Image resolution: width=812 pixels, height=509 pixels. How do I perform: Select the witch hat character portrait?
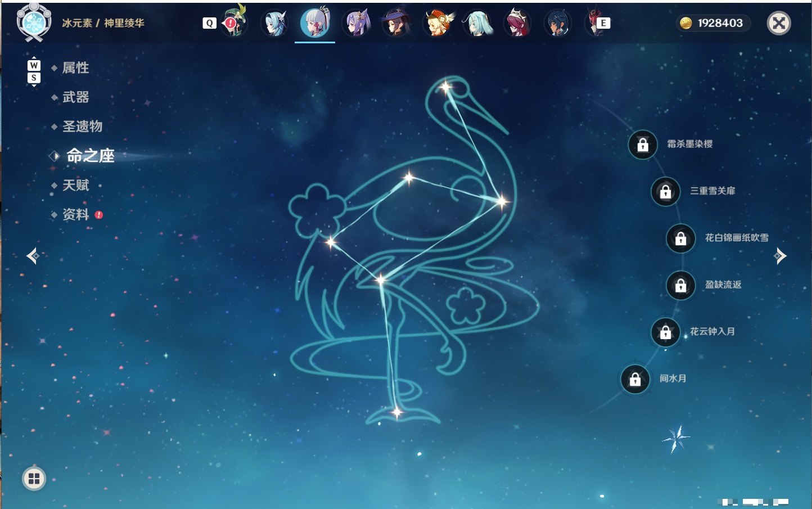[x=396, y=24]
